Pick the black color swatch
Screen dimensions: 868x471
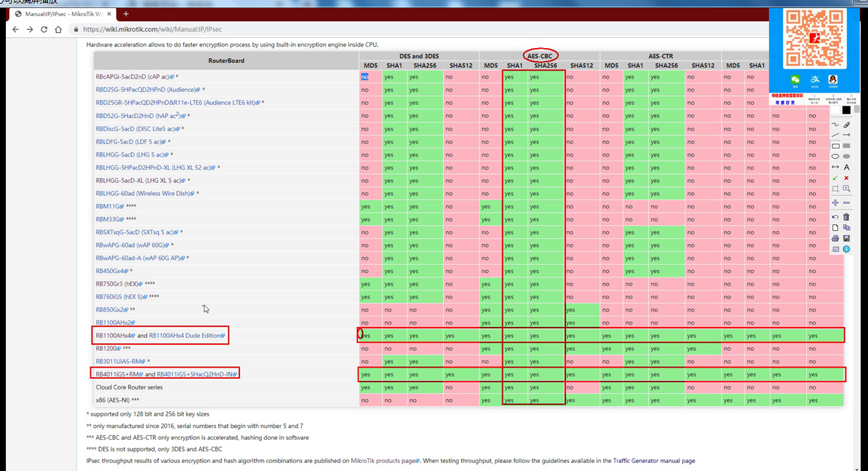click(x=846, y=110)
